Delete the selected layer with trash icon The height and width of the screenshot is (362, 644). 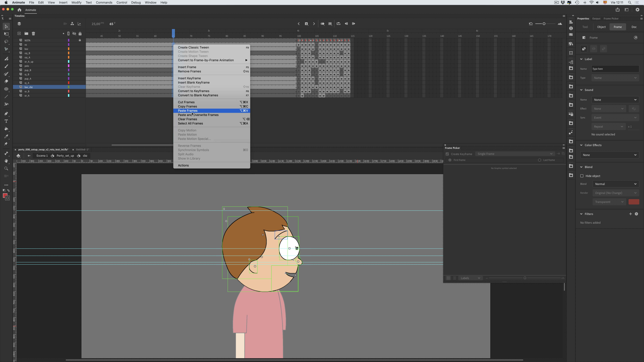[34, 34]
